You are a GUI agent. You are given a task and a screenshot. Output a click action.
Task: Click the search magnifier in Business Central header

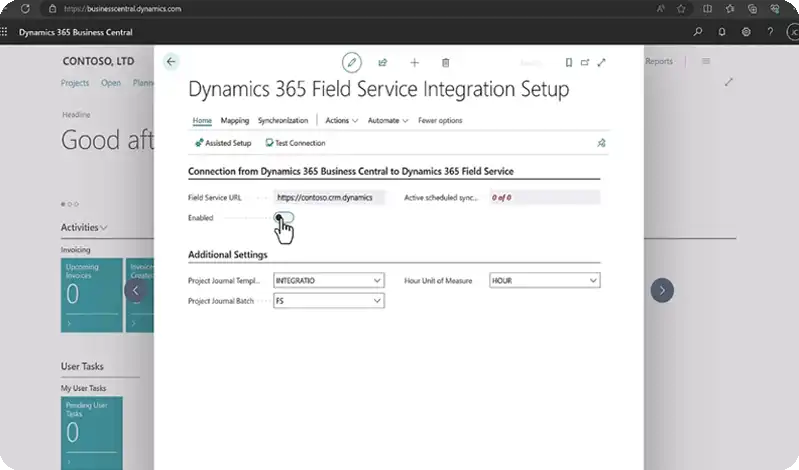point(698,32)
